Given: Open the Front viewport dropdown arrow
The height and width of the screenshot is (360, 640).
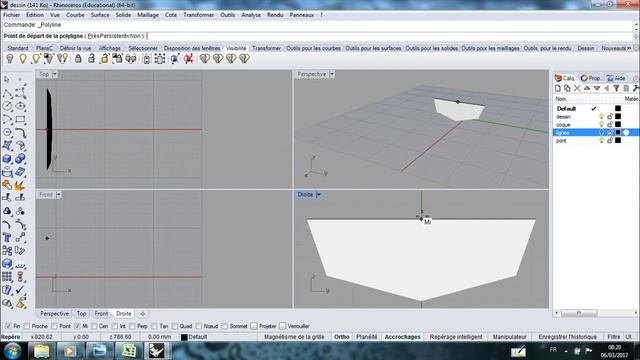Looking at the screenshot, I should tap(58, 195).
